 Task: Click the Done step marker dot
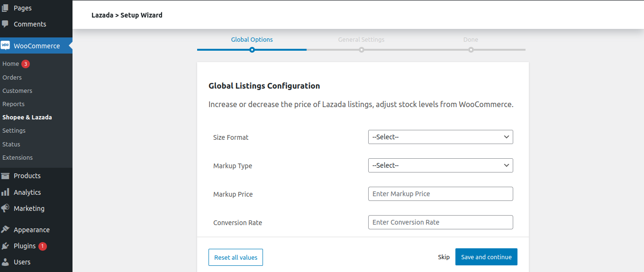[x=471, y=50]
